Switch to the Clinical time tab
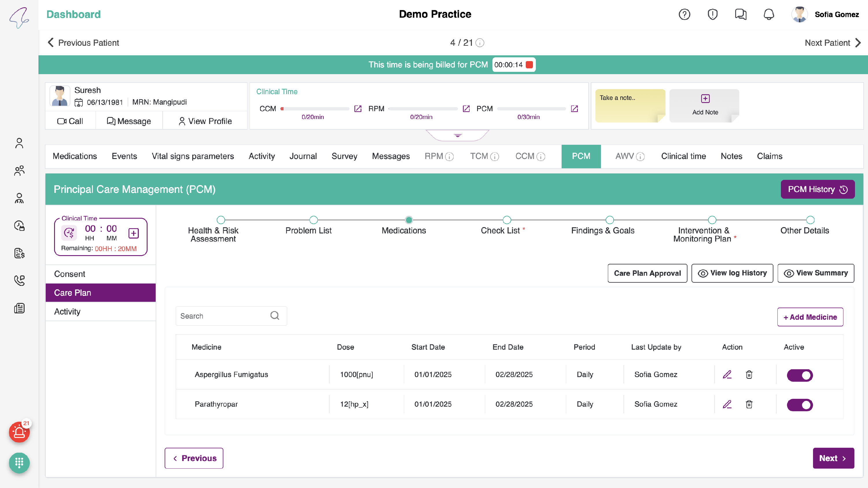Viewport: 868px width, 488px height. click(x=683, y=156)
